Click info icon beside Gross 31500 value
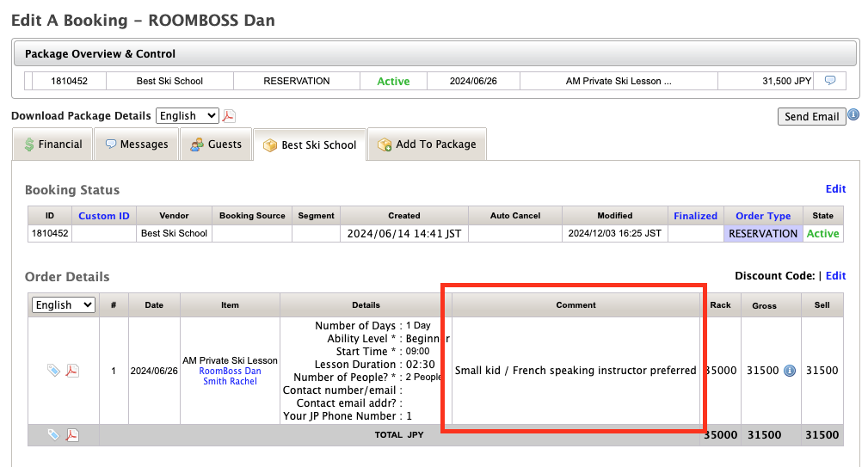This screenshot has width=868, height=467. [x=789, y=371]
